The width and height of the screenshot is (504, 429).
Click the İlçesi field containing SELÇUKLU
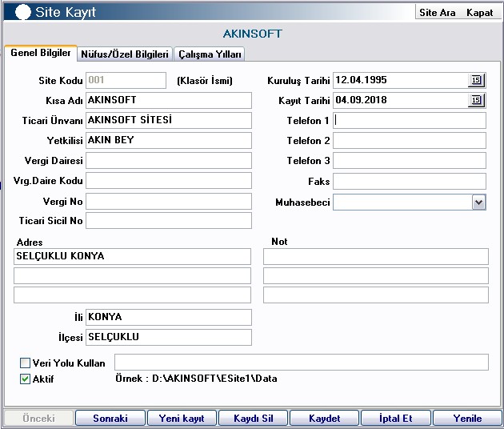click(169, 337)
